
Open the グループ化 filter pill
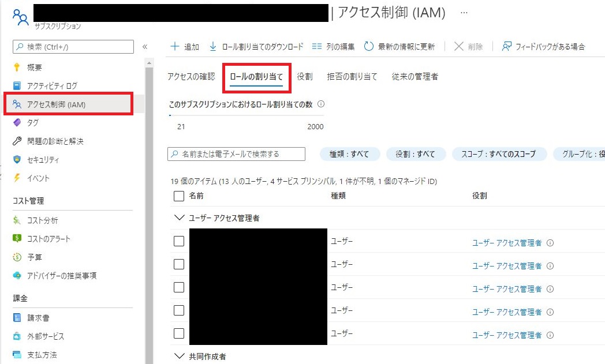pyautogui.click(x=579, y=154)
